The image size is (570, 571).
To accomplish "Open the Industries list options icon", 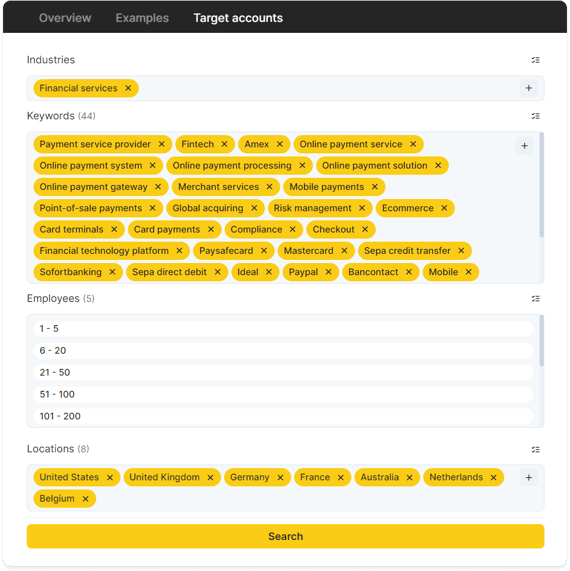I will pyautogui.click(x=535, y=60).
